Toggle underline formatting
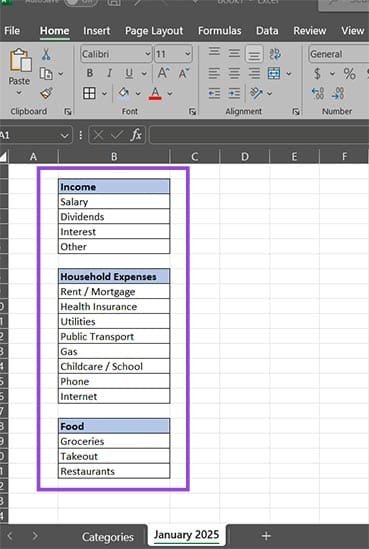Image resolution: width=369 pixels, height=549 pixels. pyautogui.click(x=129, y=73)
